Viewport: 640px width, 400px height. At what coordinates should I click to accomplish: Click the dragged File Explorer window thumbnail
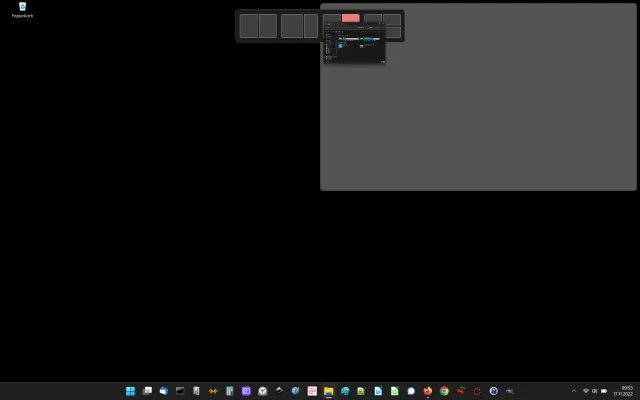pos(354,43)
